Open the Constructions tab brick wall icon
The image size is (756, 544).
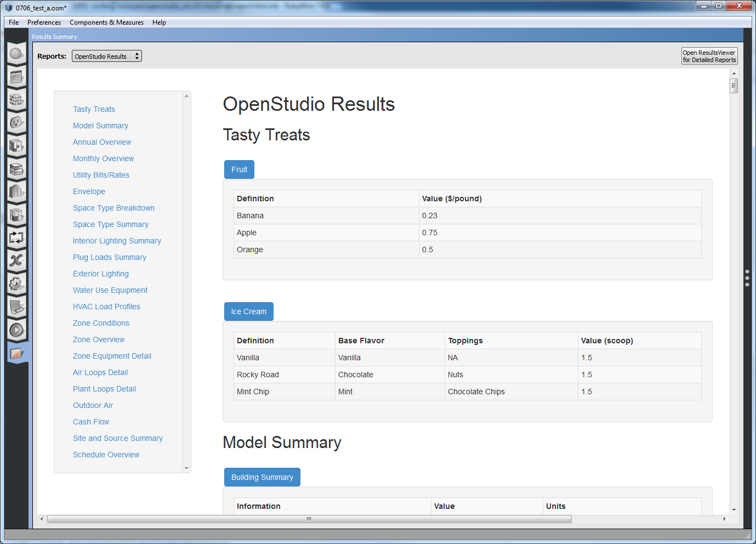16,100
